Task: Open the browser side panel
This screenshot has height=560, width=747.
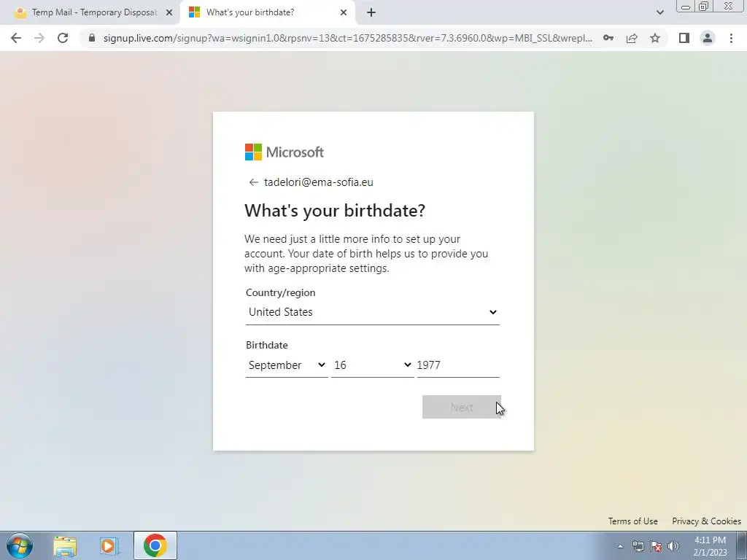Action: (684, 38)
